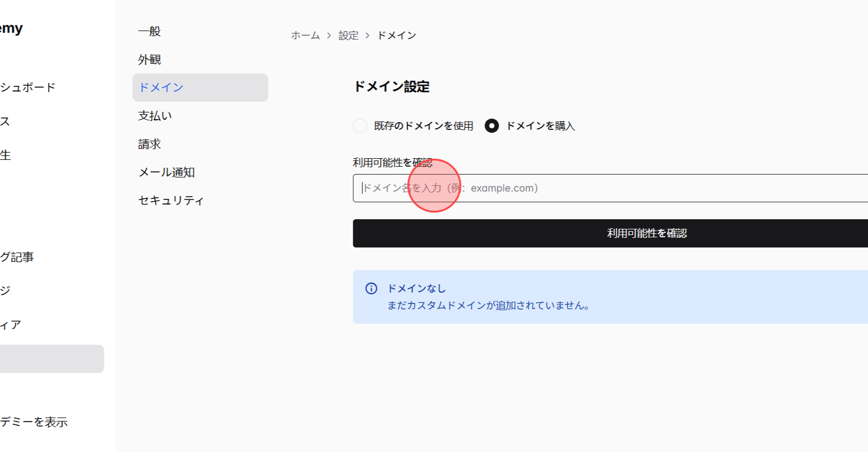Click the 利用可能性を確認 button

pos(646,233)
